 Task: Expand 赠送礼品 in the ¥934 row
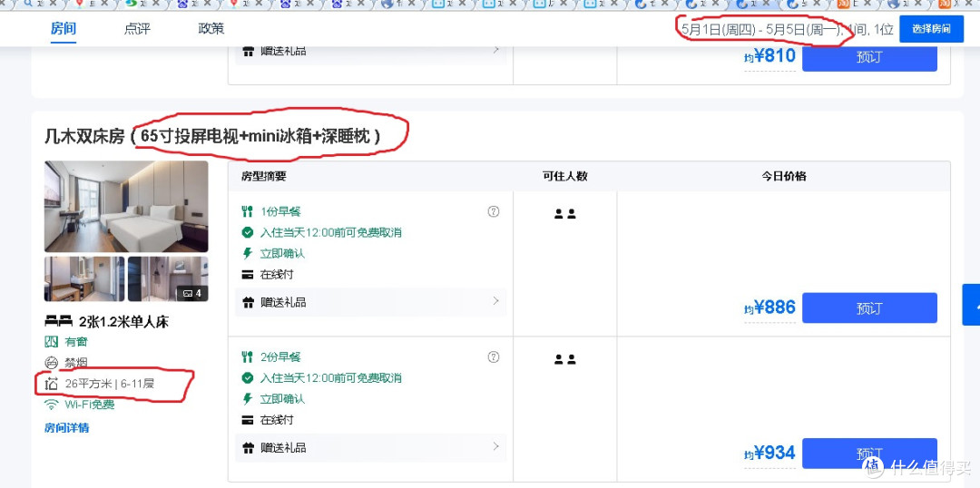click(x=370, y=447)
